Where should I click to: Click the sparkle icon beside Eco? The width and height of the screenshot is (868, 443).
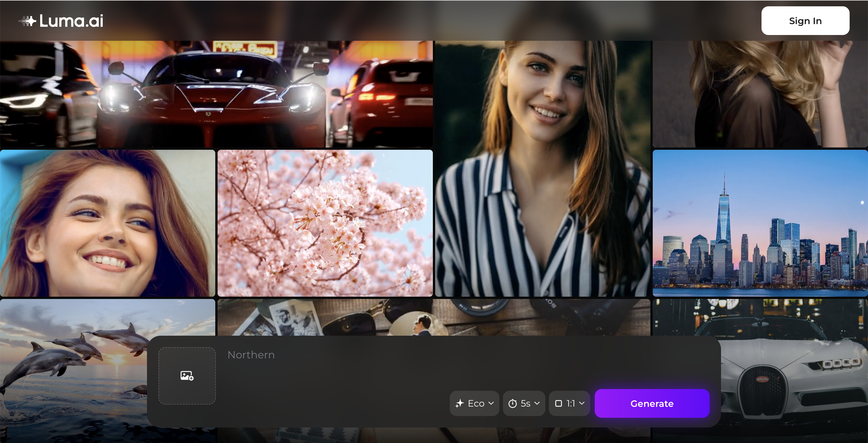point(460,404)
